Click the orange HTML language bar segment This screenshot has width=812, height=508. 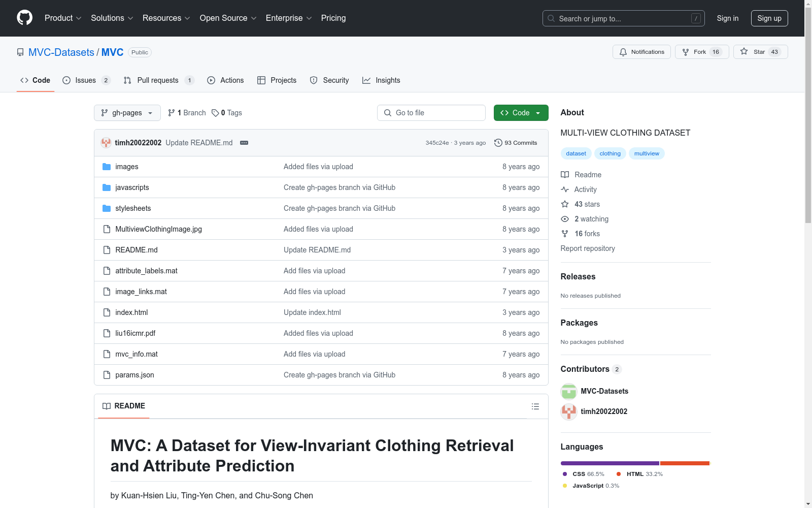click(x=685, y=463)
